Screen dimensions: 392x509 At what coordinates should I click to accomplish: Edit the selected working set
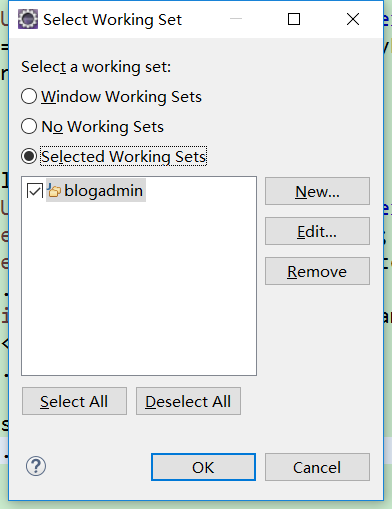click(317, 231)
